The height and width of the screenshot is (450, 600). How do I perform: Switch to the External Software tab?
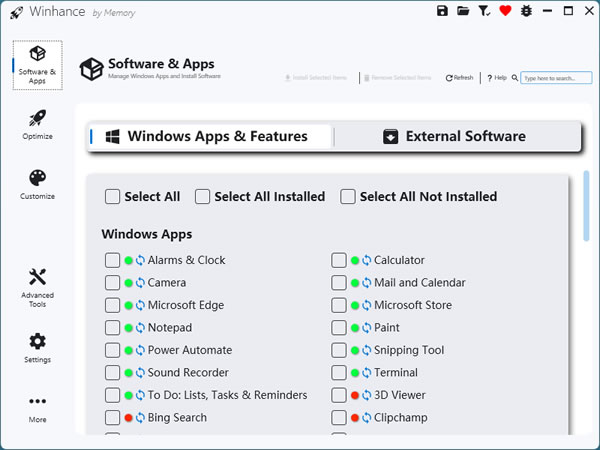point(456,137)
